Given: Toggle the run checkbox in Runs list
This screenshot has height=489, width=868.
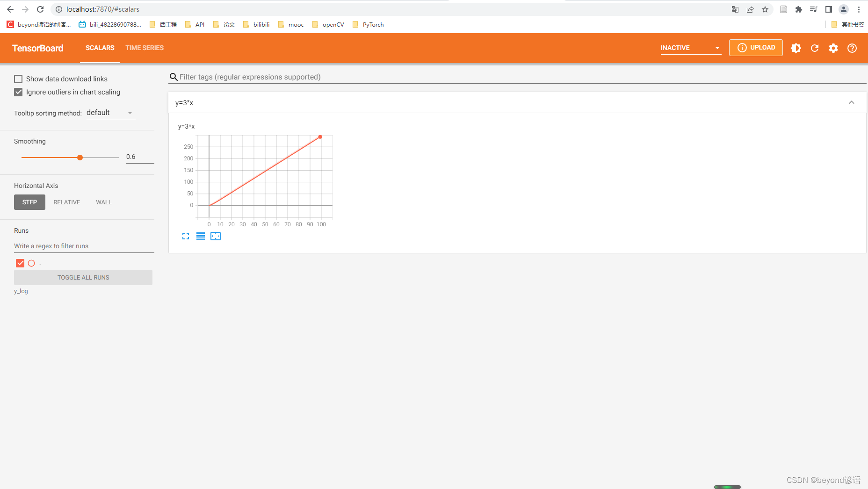Looking at the screenshot, I should click(x=20, y=263).
